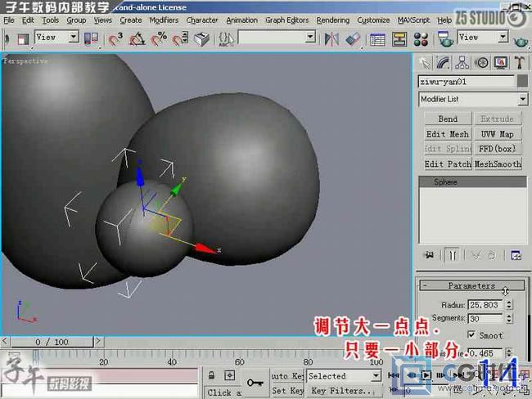Uncheck the Smooth checkbox
The height and width of the screenshot is (399, 532).
pos(471,335)
